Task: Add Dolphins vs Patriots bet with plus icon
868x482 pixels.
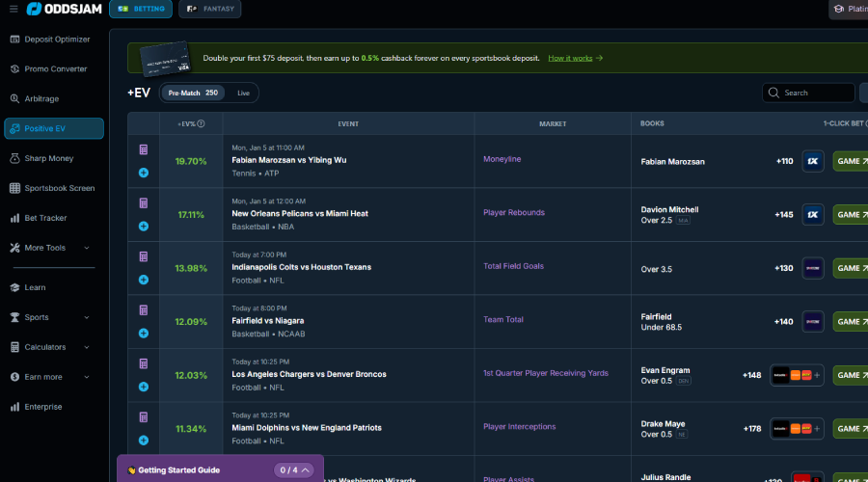Action: coord(144,441)
